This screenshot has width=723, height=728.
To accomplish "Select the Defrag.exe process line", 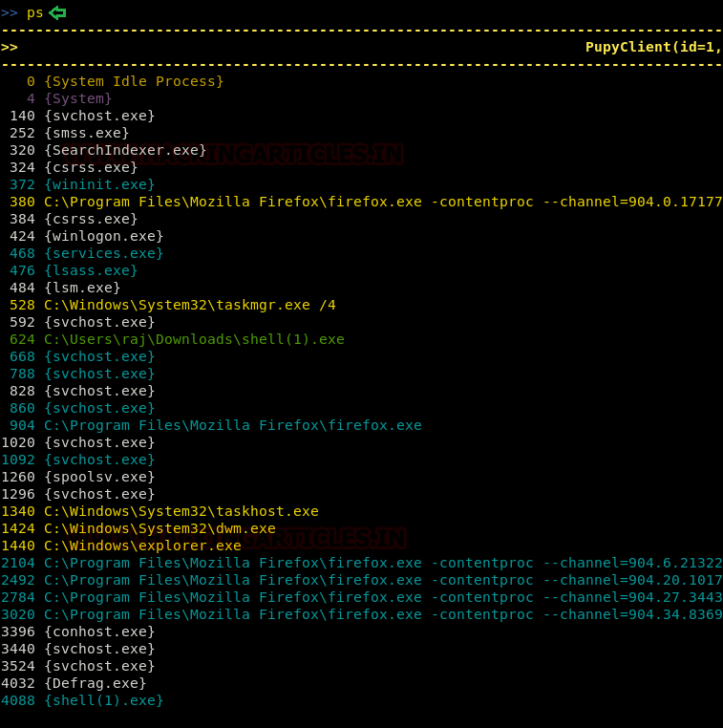I will (95, 683).
